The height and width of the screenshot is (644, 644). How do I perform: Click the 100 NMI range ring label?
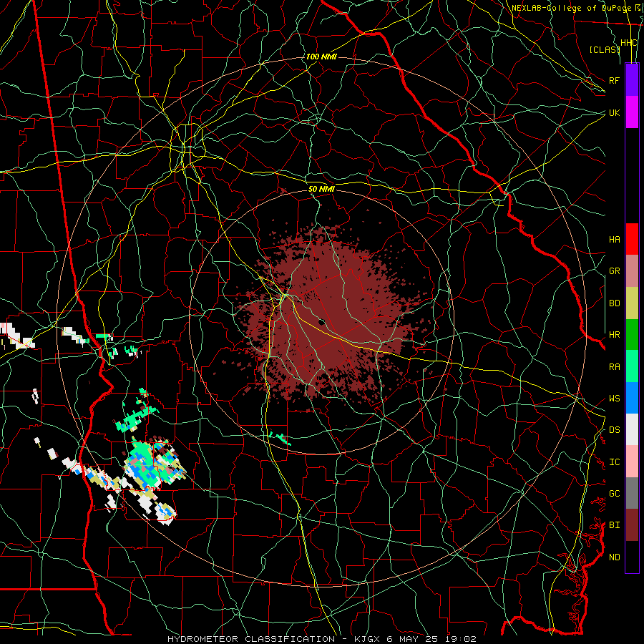click(x=321, y=57)
